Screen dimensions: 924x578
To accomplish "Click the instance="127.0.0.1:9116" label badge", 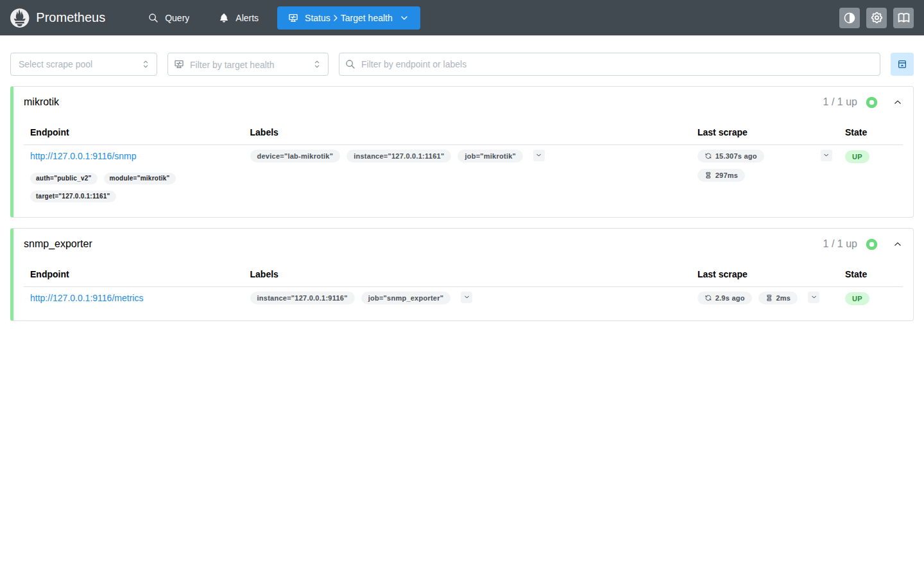I will pos(302,298).
